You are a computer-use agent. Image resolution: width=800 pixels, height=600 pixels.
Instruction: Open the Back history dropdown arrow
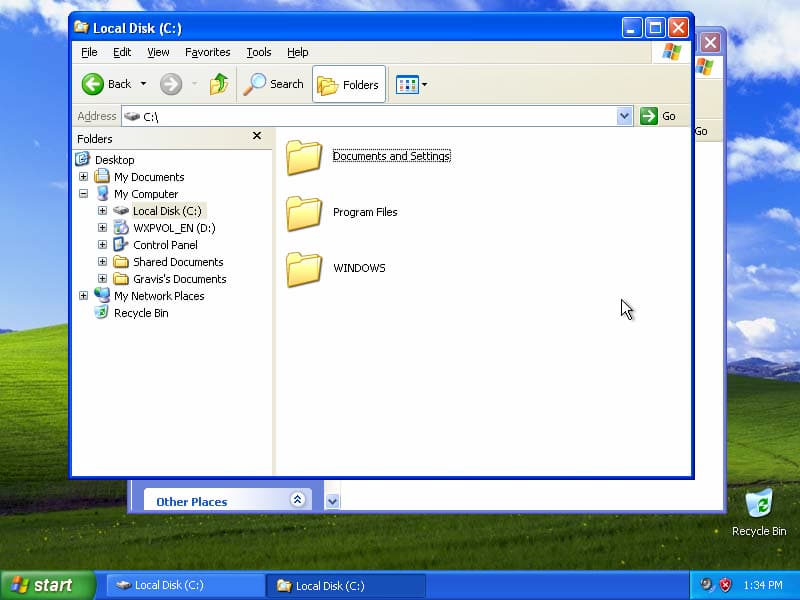point(143,84)
